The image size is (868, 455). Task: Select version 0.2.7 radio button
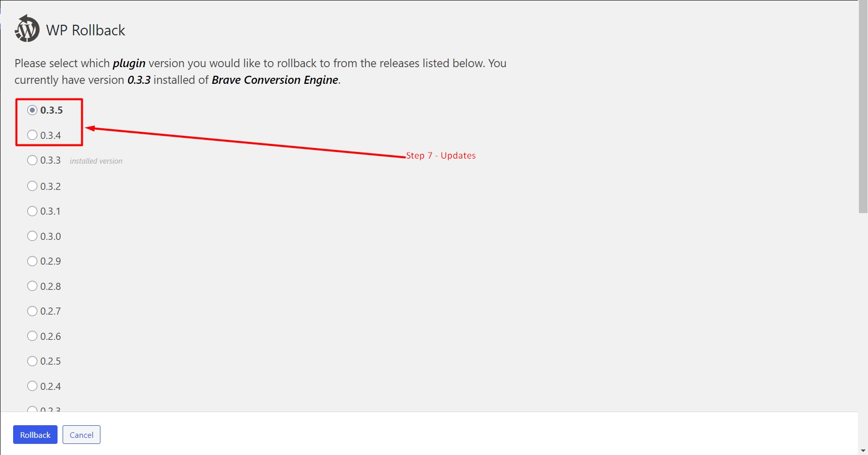click(x=32, y=311)
